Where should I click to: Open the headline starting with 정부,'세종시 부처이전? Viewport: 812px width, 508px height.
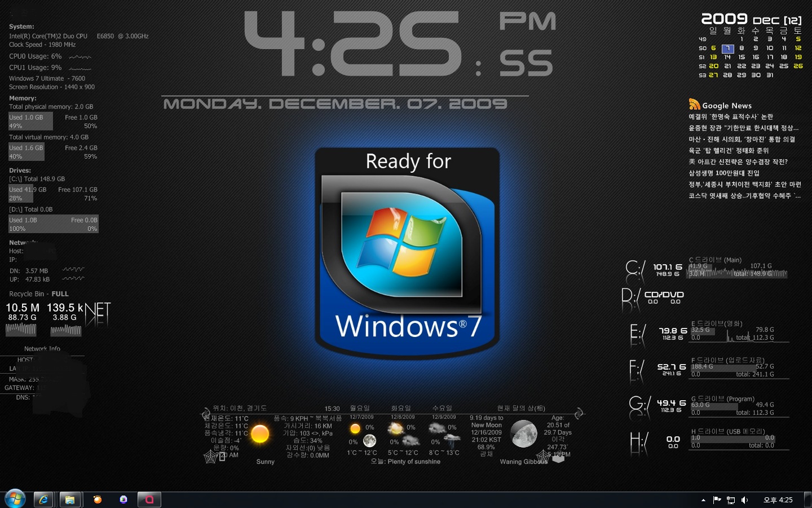745,185
